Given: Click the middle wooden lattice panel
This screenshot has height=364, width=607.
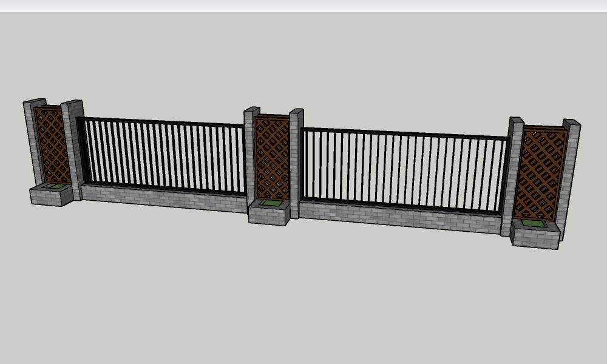Looking at the screenshot, I should pos(271,158).
